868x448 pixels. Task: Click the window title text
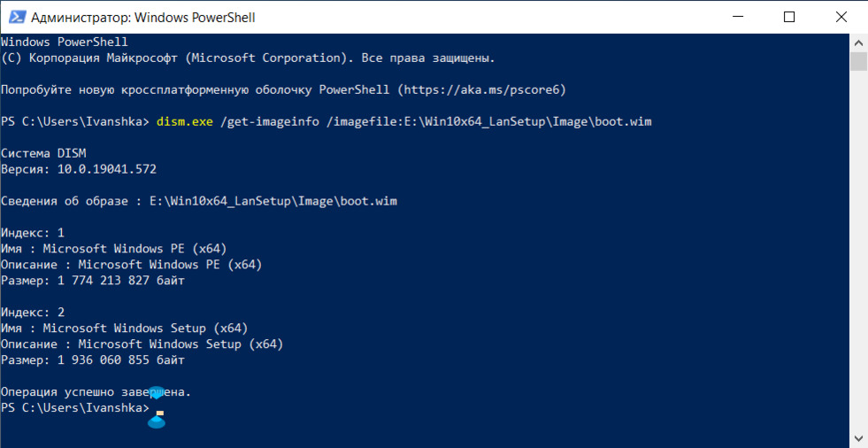point(142,17)
